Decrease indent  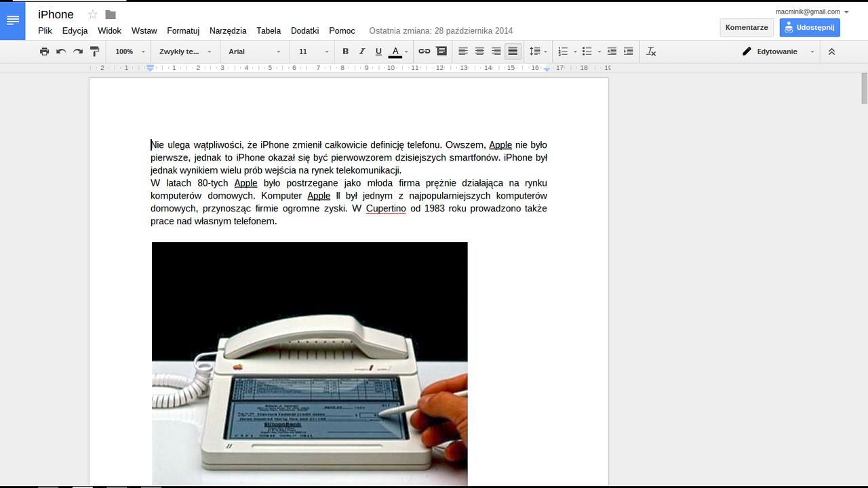click(612, 52)
